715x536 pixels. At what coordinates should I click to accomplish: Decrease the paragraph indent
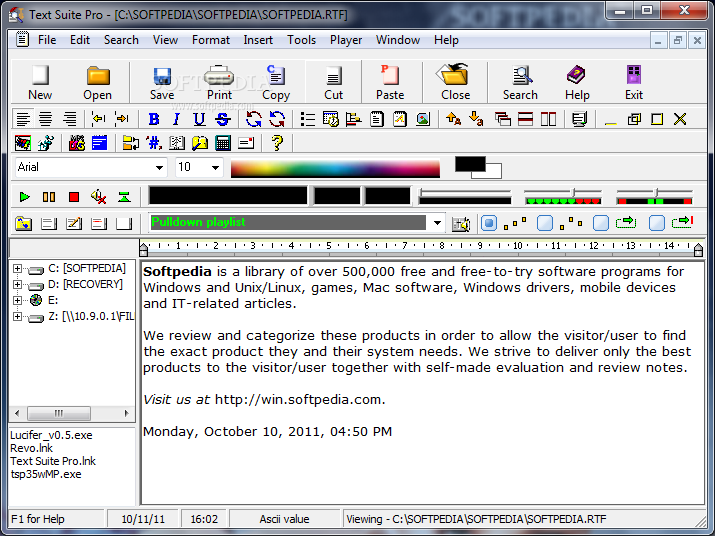(x=98, y=119)
